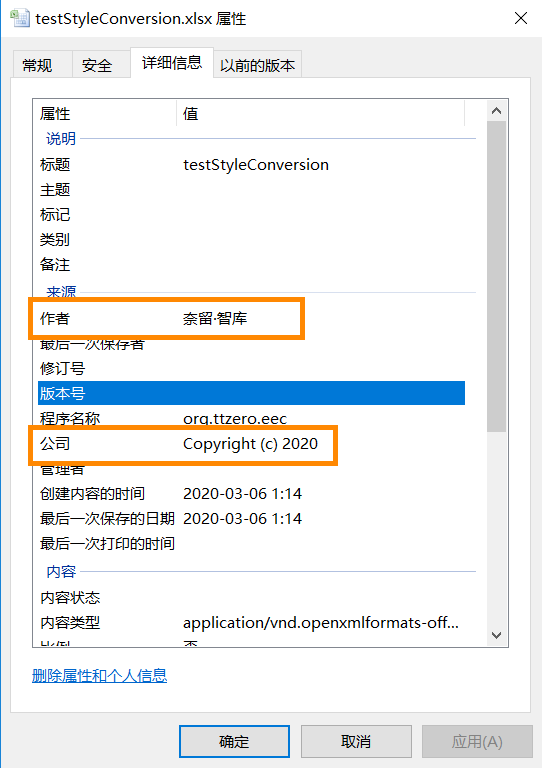Select the 详细信息 tab
The image size is (542, 768).
pyautogui.click(x=172, y=63)
